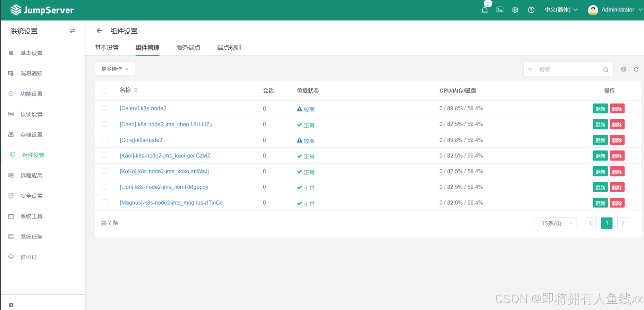Image resolution: width=644 pixels, height=310 pixels.
Task: Click the table column settings gear icon
Action: click(x=624, y=69)
